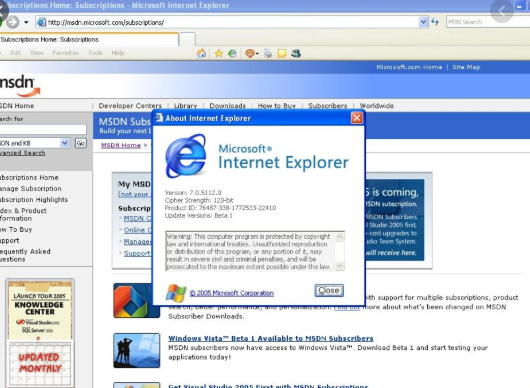Open the RSS feeds icon
Screen dimensions: 530x388
tap(249, 53)
